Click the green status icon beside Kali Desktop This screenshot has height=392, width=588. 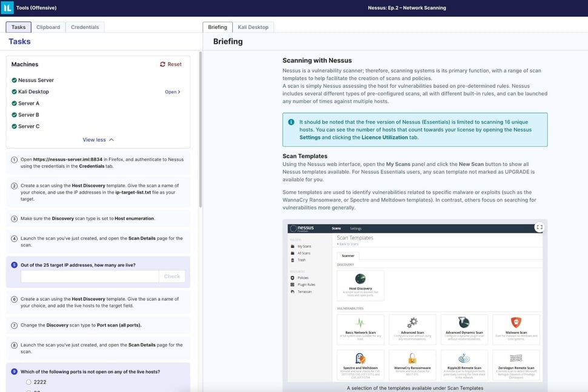pos(15,92)
